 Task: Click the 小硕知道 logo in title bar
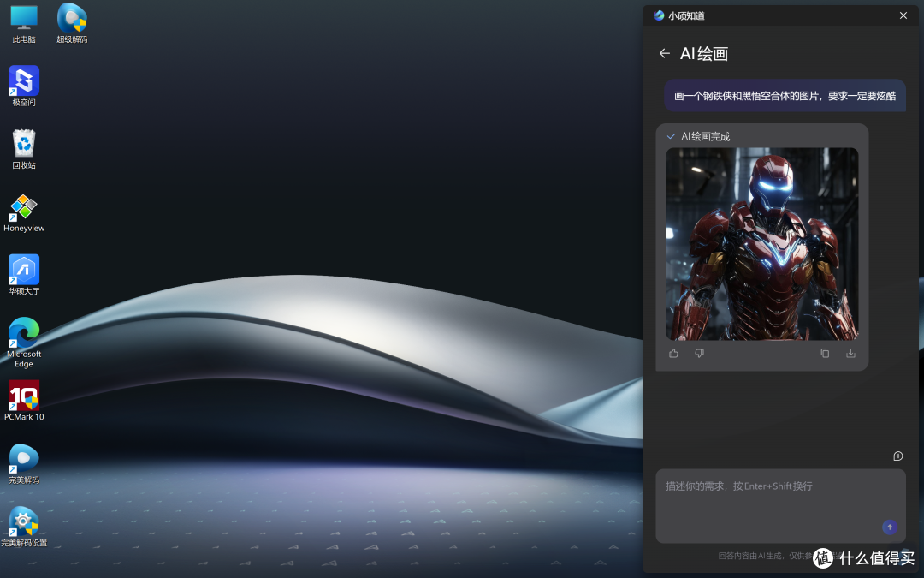pyautogui.click(x=659, y=15)
